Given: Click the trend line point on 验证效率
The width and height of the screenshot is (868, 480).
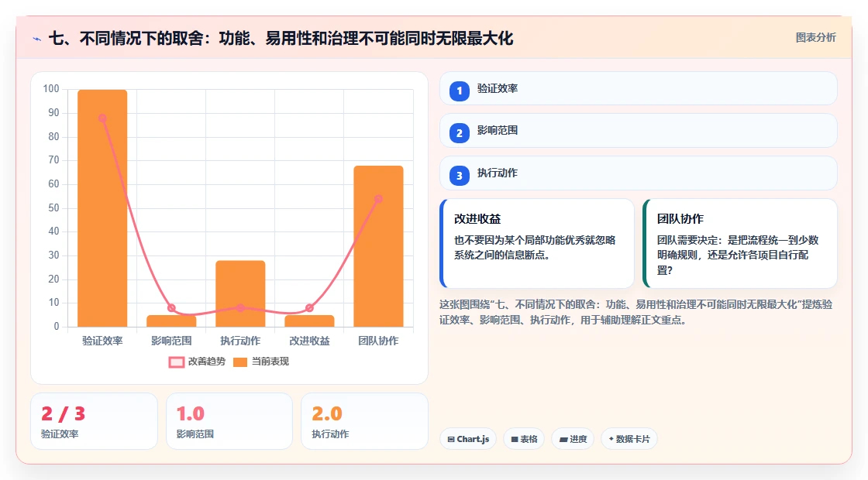Looking at the screenshot, I should 102,118.
